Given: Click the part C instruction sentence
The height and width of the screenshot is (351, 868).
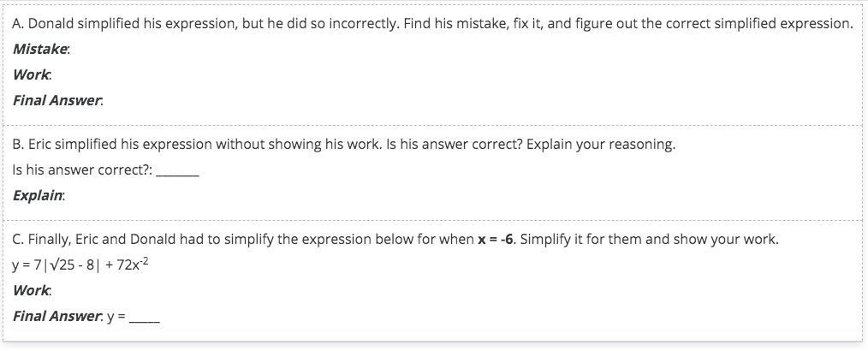Looking at the screenshot, I should click(395, 240).
